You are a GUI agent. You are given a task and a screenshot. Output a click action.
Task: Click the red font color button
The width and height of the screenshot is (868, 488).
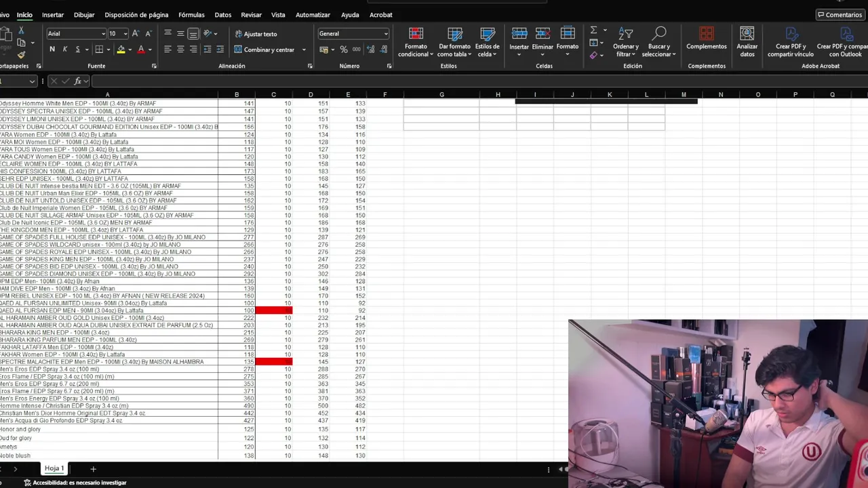pyautogui.click(x=141, y=49)
